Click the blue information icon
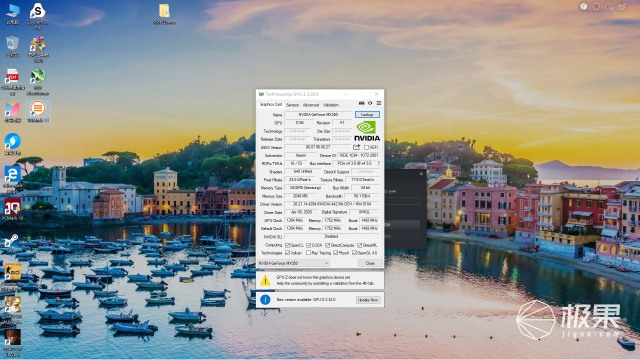This screenshot has width=640, height=360. [265, 300]
